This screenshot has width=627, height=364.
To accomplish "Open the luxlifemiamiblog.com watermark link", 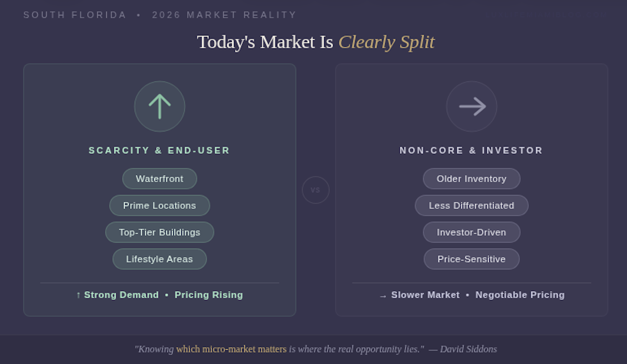I will pyautogui.click(x=546, y=15).
